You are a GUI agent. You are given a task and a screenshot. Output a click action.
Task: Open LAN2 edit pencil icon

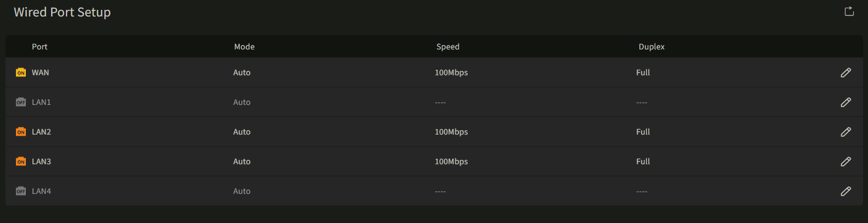(x=845, y=132)
